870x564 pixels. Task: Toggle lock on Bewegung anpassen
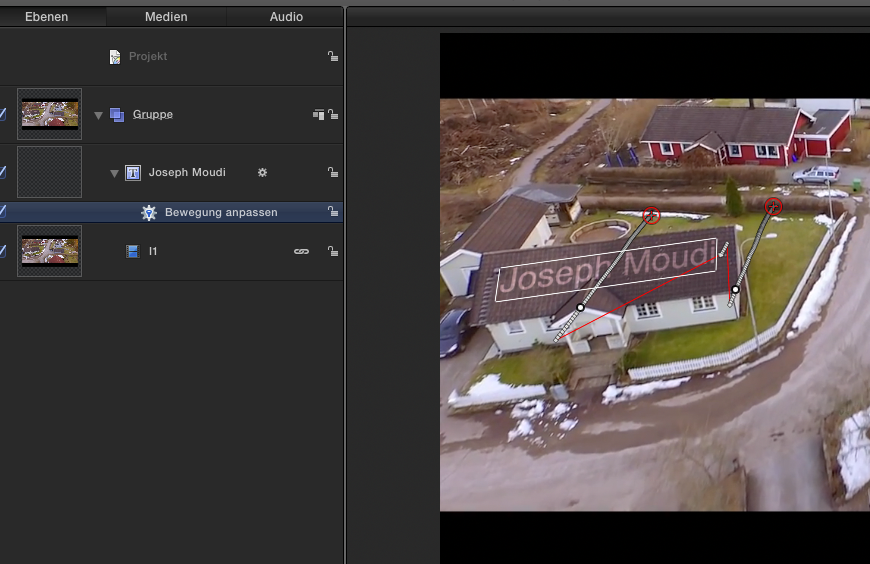pos(332,211)
